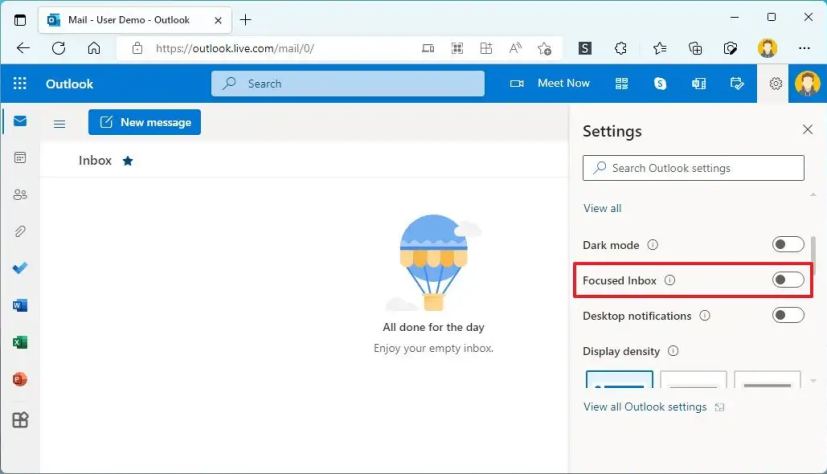Select the third display density option
This screenshot has width=827, height=474.
[767, 379]
